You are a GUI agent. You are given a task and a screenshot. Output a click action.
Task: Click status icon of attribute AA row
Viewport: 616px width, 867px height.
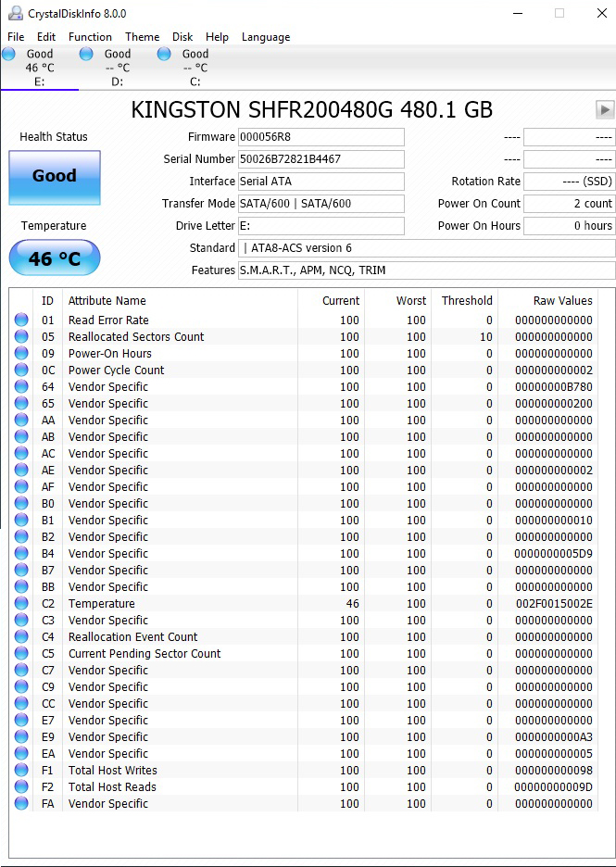pyautogui.click(x=21, y=420)
